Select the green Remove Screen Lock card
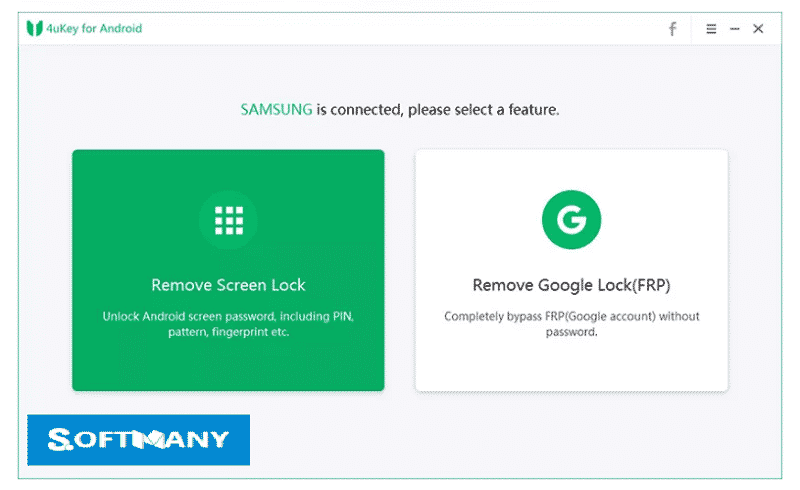 [228, 270]
